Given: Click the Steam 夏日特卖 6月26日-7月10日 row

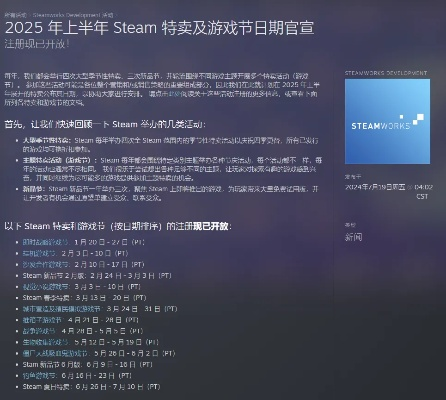Looking at the screenshot, I should click(x=91, y=387).
